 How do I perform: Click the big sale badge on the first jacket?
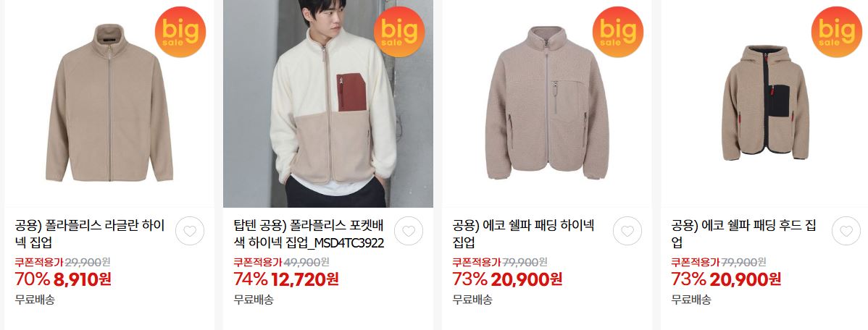coord(180,32)
